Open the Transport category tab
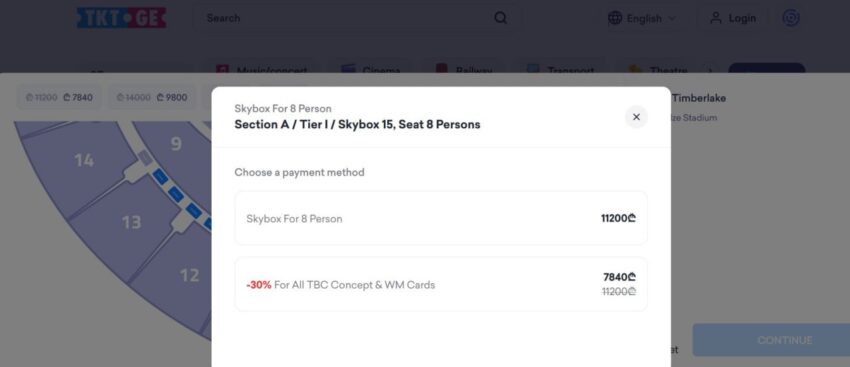Image resolution: width=850 pixels, height=367 pixels. 561,69
